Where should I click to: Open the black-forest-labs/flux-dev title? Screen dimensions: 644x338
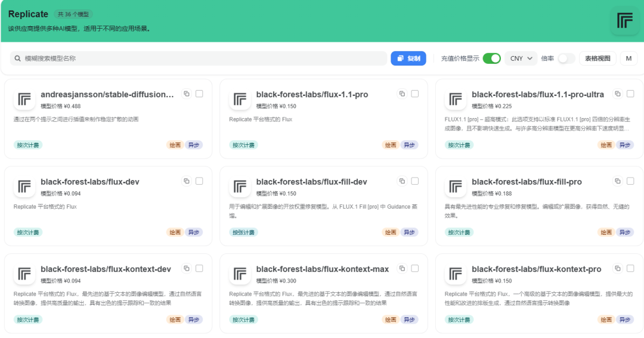tap(90, 182)
